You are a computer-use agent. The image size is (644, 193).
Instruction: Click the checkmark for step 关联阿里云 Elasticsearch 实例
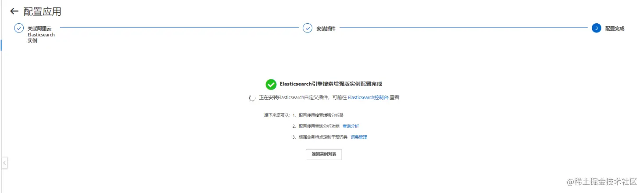point(18,28)
